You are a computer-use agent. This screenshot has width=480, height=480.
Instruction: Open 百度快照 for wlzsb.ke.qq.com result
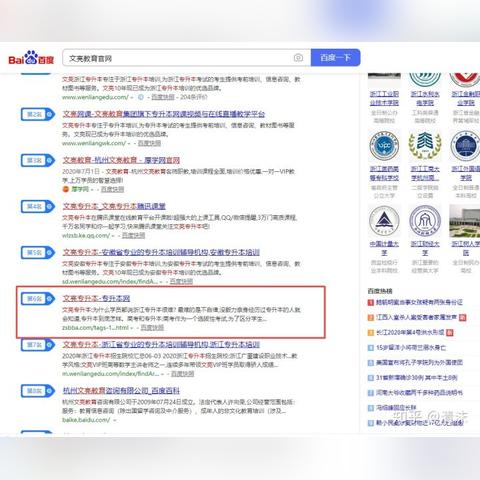[133, 235]
